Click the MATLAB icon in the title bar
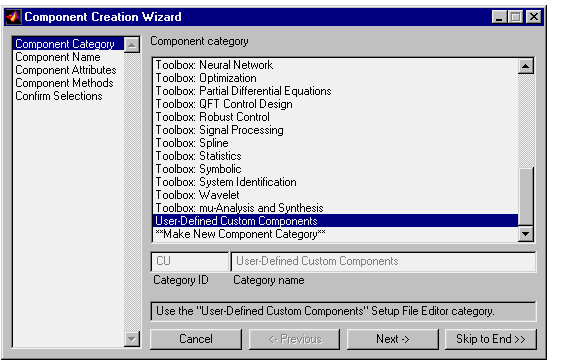Viewport: 562px width, 361px height. tap(14, 17)
